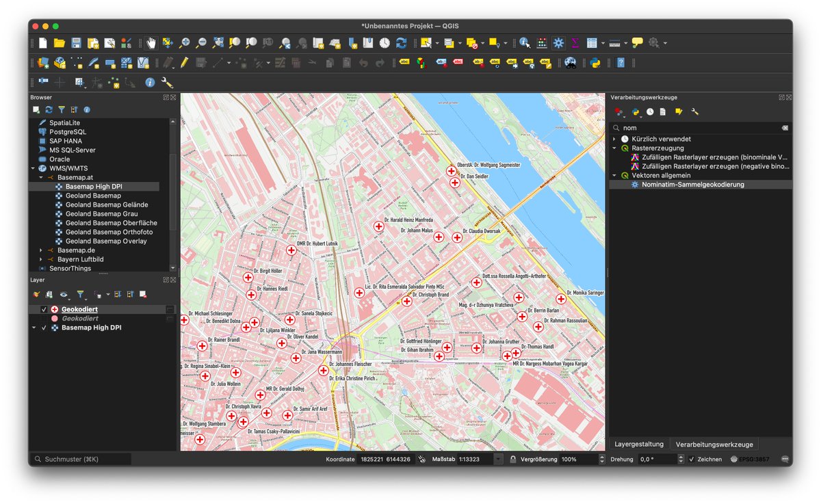Open the help contents icon

[621, 62]
